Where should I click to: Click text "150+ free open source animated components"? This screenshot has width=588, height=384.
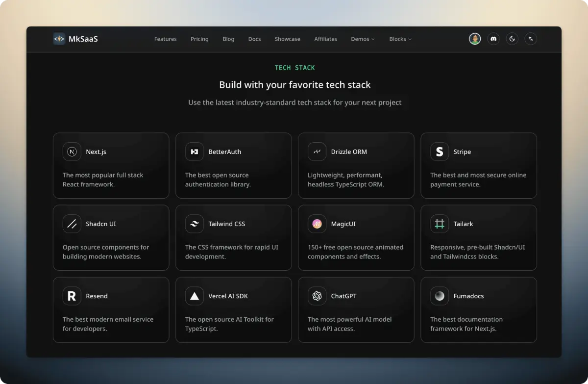click(355, 252)
